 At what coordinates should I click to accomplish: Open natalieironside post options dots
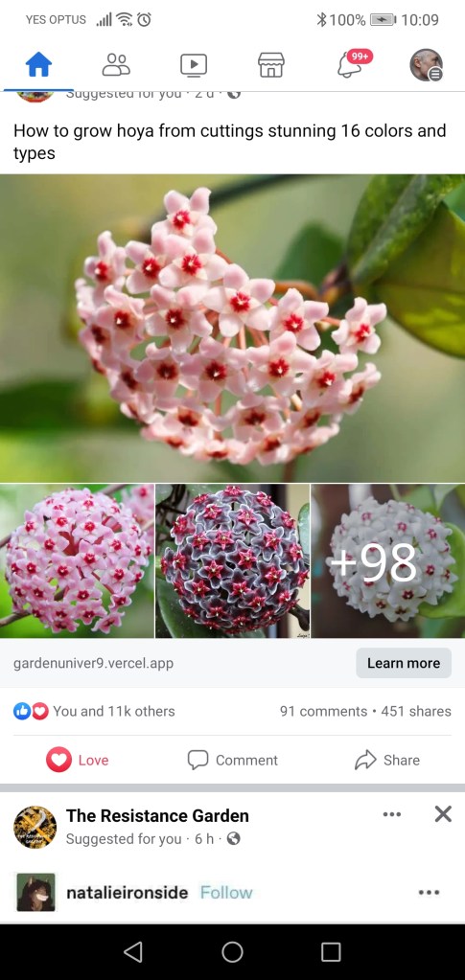point(429,893)
